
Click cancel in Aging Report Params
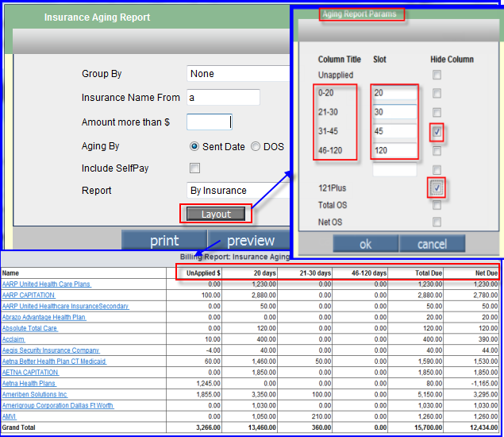pyautogui.click(x=432, y=244)
